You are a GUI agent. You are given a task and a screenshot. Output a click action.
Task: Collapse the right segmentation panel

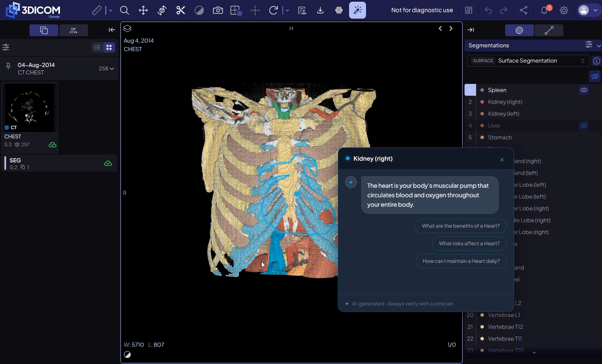tap(471, 30)
